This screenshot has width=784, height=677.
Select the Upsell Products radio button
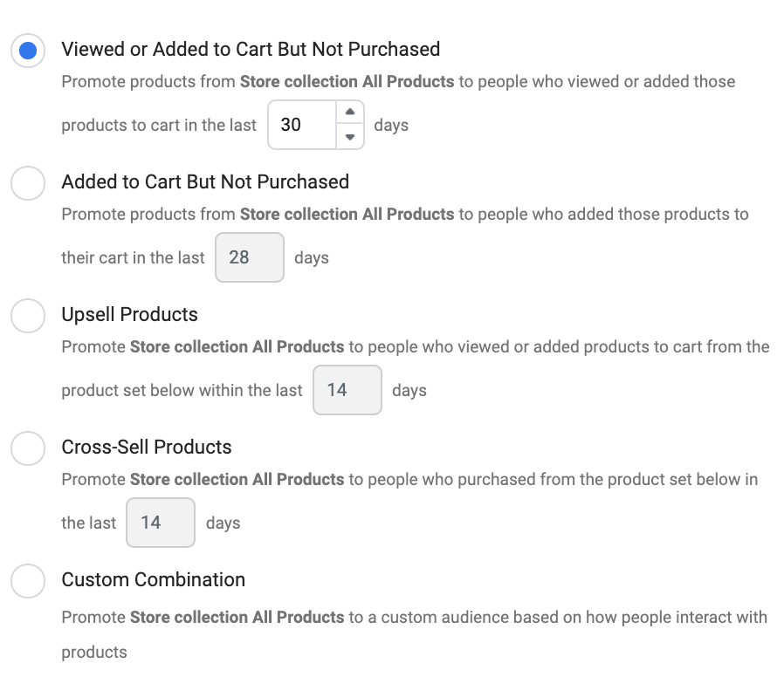point(28,316)
